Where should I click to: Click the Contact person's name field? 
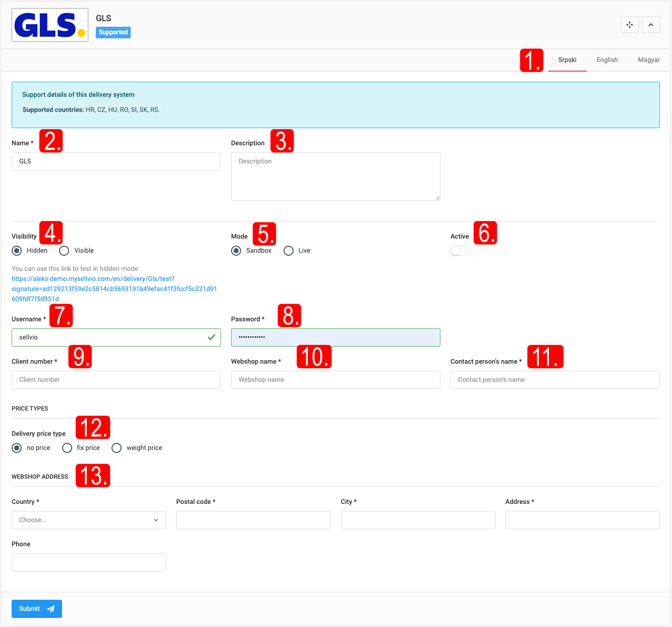[x=555, y=380]
